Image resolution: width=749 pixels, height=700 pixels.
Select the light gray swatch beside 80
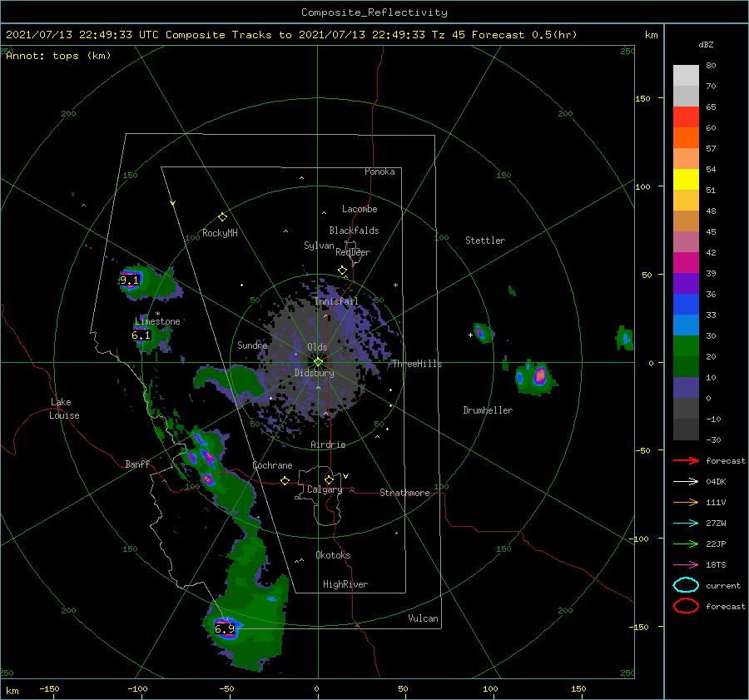[686, 75]
